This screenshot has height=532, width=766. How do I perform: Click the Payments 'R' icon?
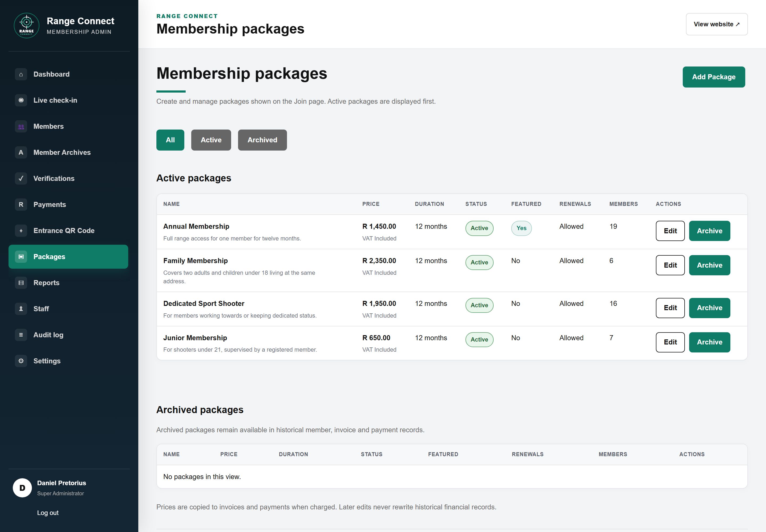(x=21, y=204)
